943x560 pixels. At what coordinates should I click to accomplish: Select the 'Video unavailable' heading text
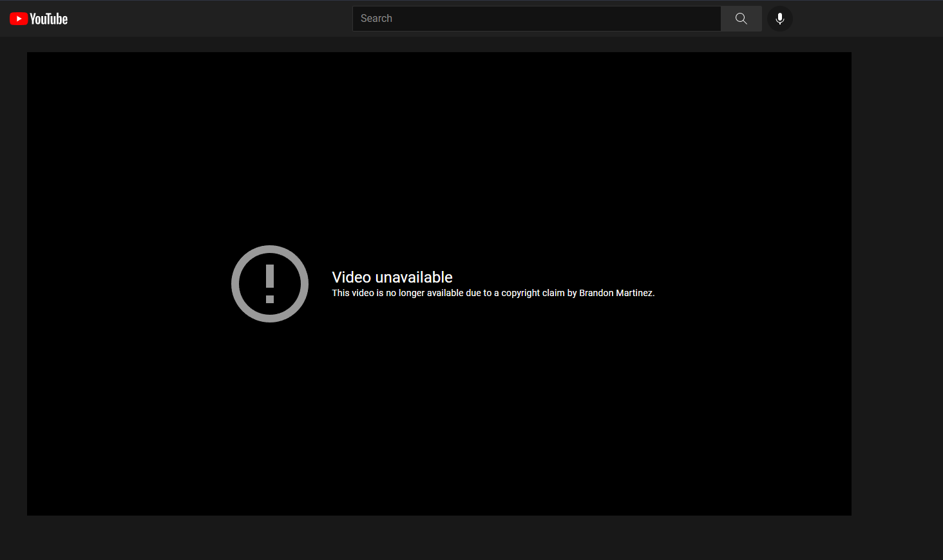(x=392, y=277)
